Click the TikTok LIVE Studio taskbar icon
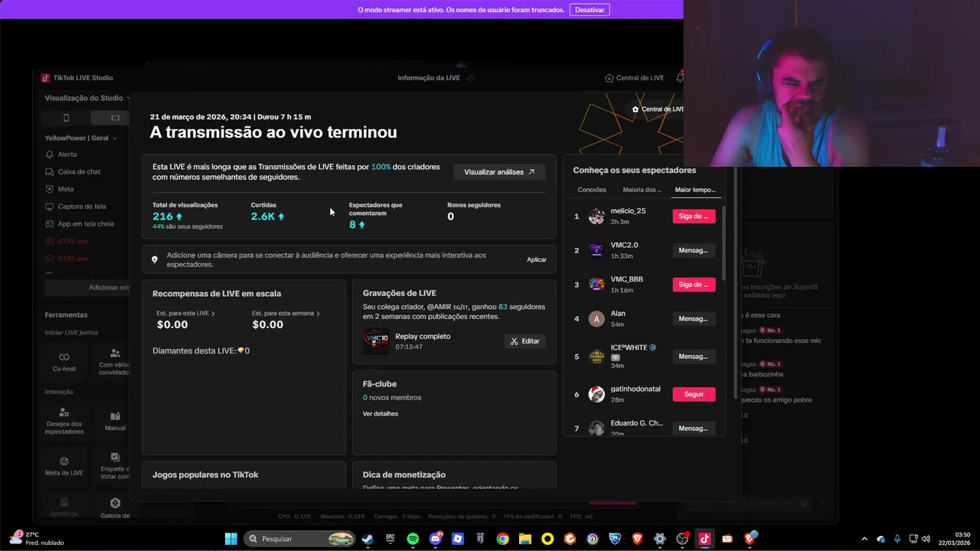Screen dimensions: 980x551 pyautogui.click(x=704, y=539)
